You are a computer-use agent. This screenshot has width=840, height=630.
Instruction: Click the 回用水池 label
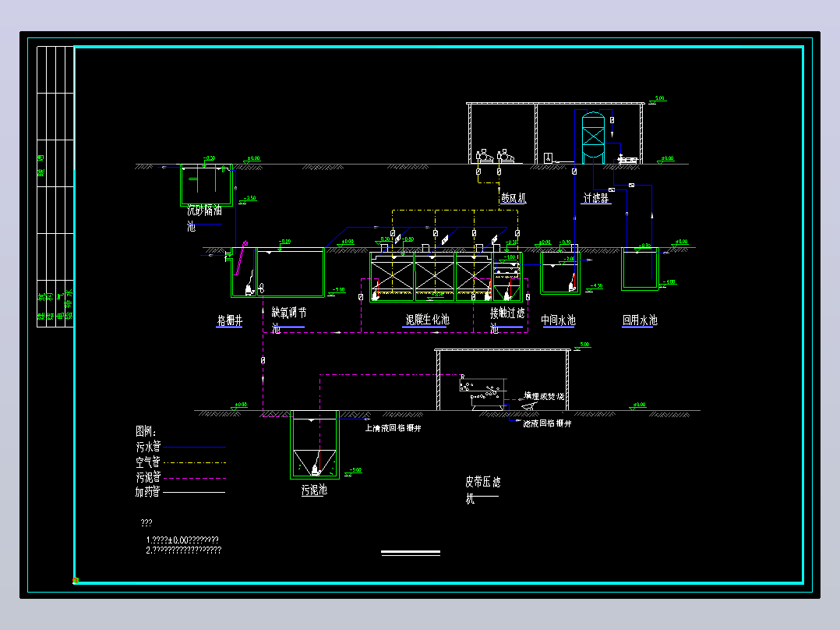(x=640, y=320)
